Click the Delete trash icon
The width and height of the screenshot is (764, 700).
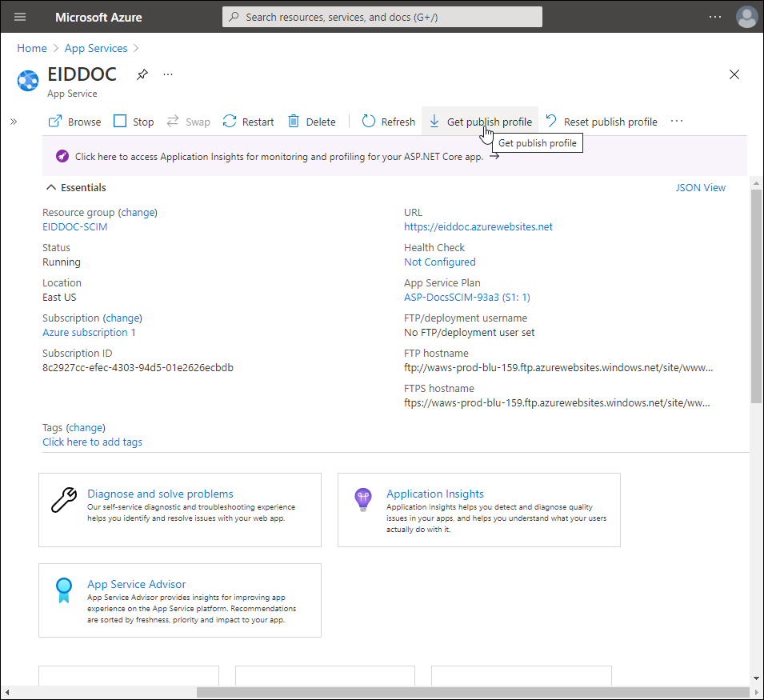click(x=294, y=122)
